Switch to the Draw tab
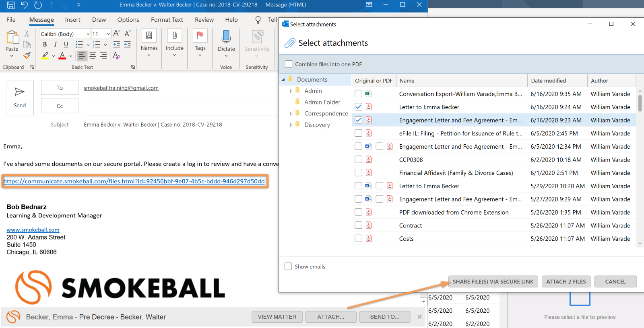Viewport: 644px width, 328px height. [99, 20]
